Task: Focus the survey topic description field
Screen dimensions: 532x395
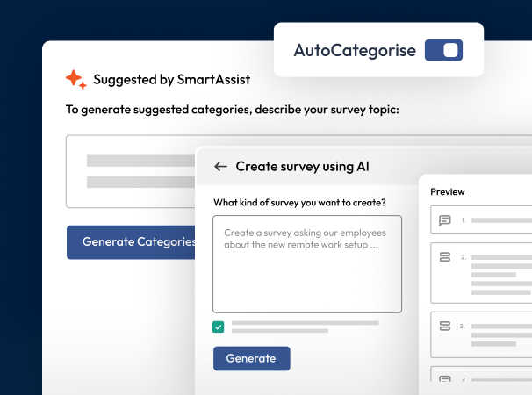Action: click(132, 171)
